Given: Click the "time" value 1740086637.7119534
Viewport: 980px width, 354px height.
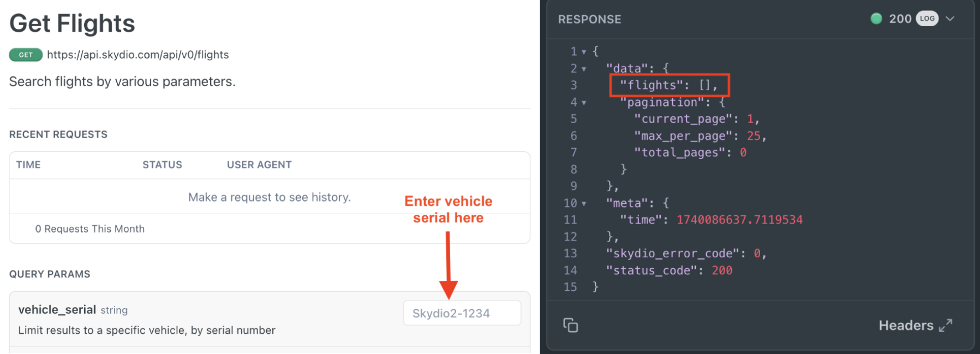Looking at the screenshot, I should point(740,220).
